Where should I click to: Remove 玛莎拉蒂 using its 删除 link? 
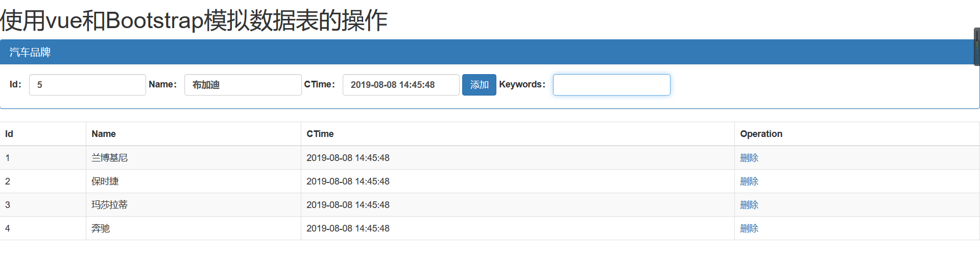(x=749, y=205)
